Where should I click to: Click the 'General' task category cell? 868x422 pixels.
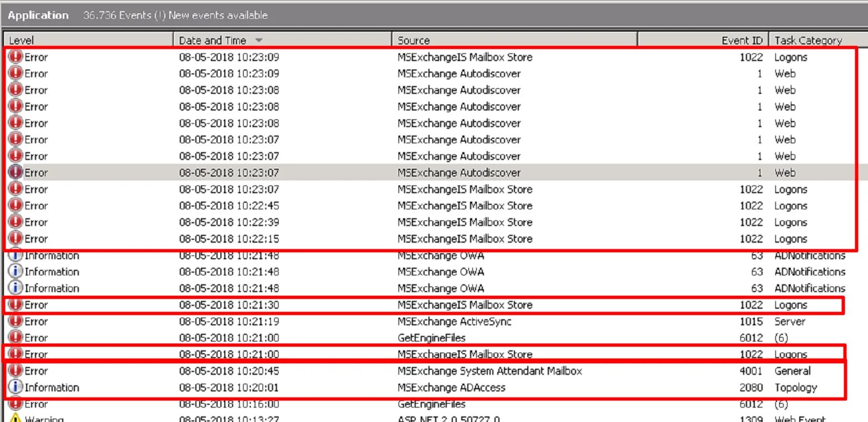(x=793, y=371)
